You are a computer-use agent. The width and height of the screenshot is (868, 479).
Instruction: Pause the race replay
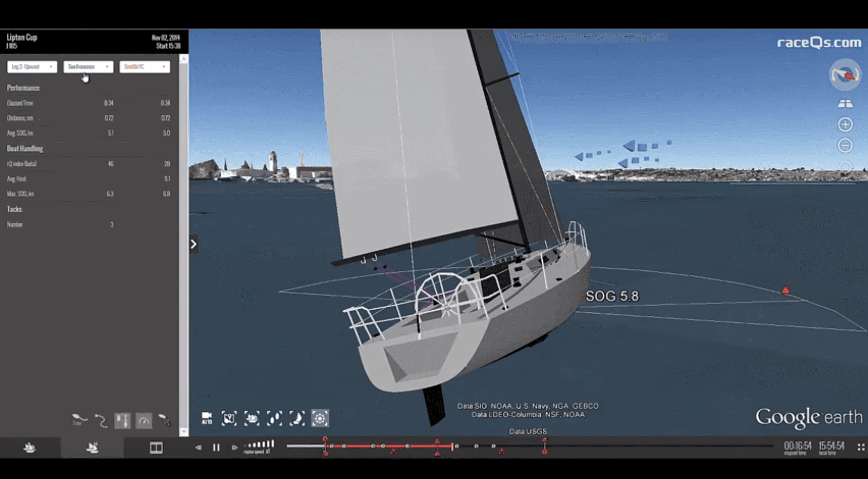pyautogui.click(x=216, y=447)
